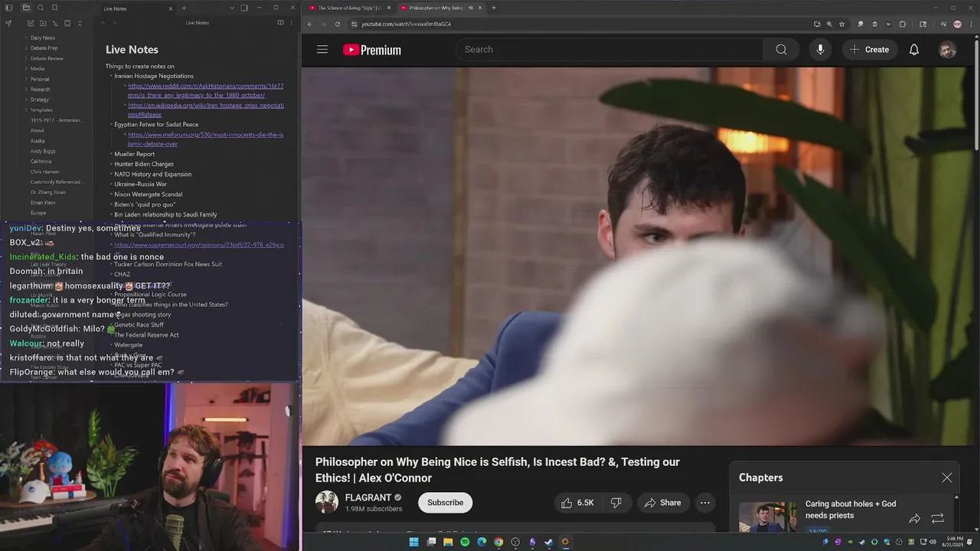Open browser three-dot menu

click(x=972, y=24)
